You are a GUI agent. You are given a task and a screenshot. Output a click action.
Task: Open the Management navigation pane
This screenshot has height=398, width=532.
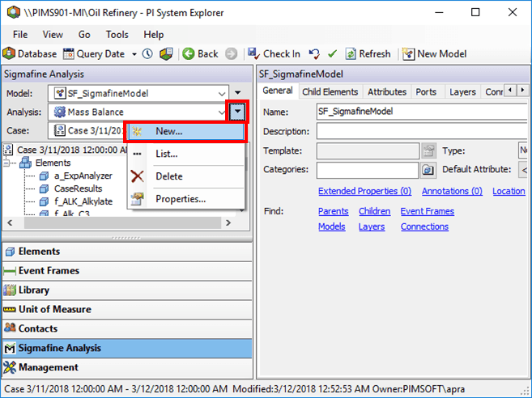click(127, 367)
